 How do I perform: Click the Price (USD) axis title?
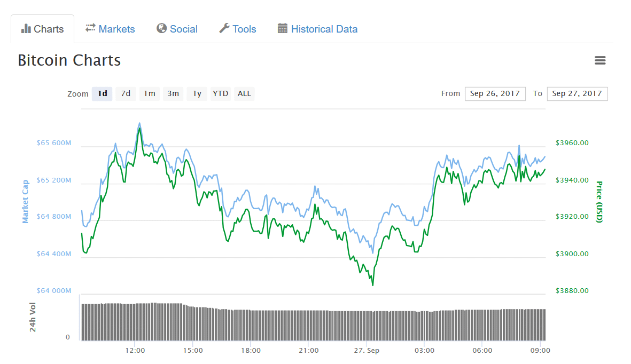tap(599, 202)
